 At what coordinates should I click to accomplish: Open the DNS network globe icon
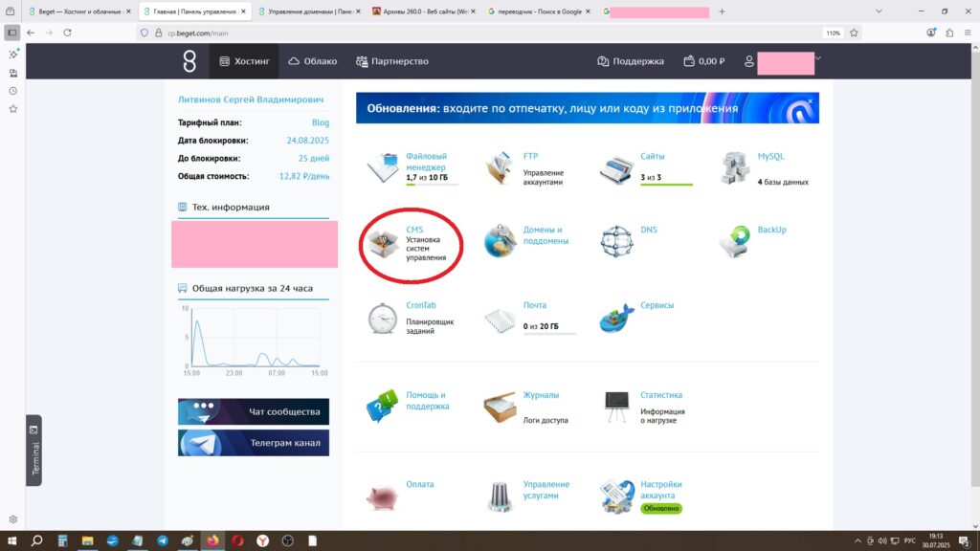coord(616,241)
